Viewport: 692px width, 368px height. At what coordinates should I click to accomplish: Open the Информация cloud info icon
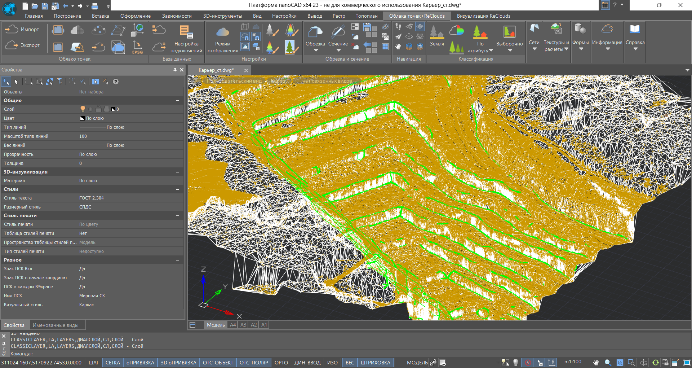607,30
